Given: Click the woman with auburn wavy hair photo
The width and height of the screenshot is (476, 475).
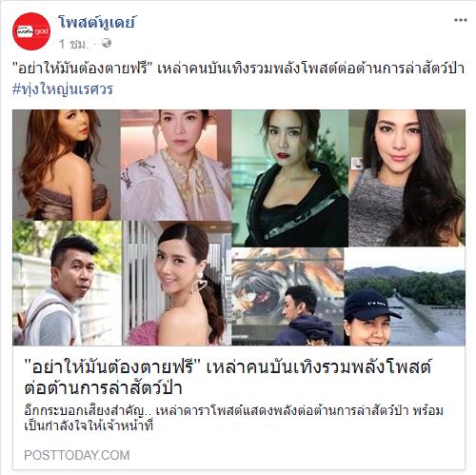Looking at the screenshot, I should [x=67, y=165].
